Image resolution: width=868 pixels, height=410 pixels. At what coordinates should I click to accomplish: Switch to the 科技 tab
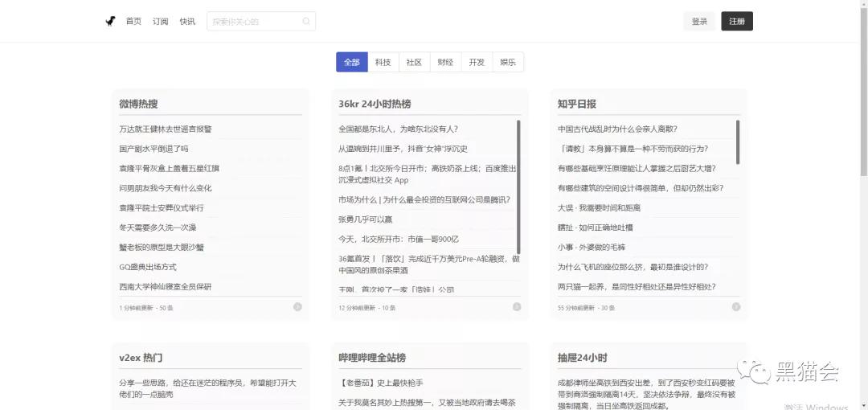(x=383, y=62)
